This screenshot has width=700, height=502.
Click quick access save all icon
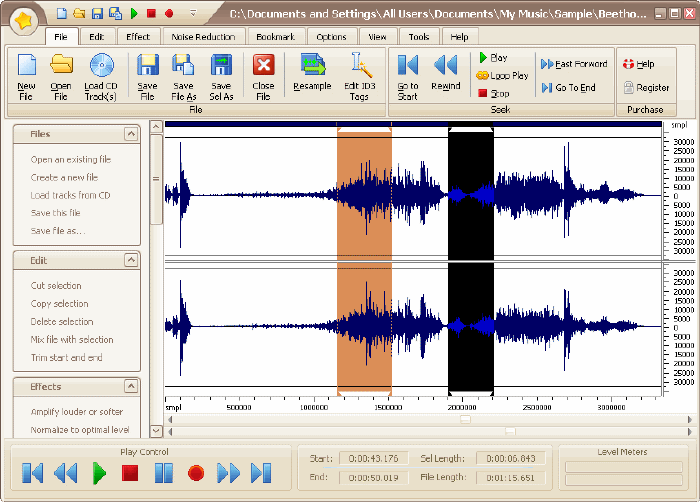coord(116,13)
